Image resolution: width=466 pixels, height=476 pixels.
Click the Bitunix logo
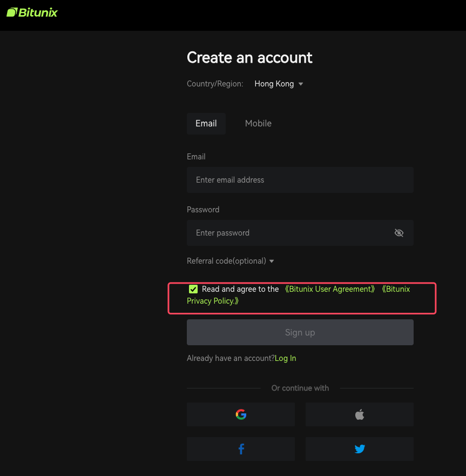[x=32, y=12]
